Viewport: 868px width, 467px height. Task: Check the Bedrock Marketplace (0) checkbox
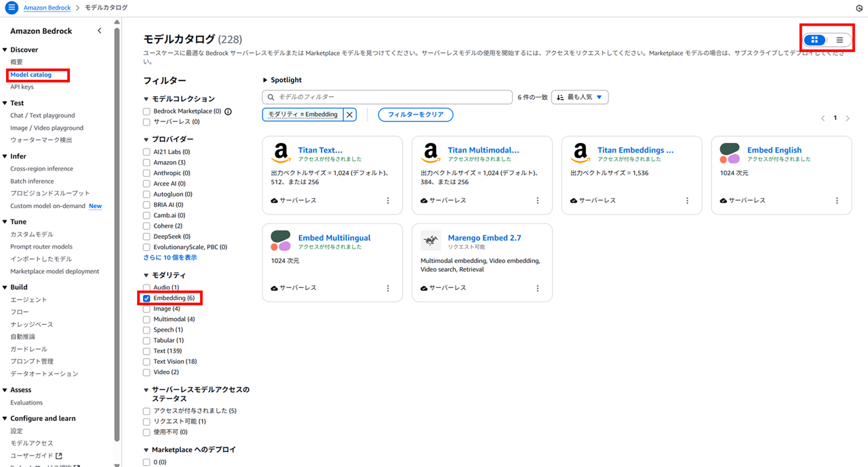pyautogui.click(x=146, y=111)
